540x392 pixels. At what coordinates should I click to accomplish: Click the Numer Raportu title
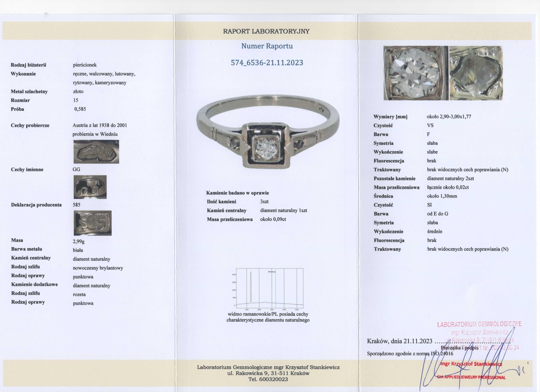tap(267, 46)
